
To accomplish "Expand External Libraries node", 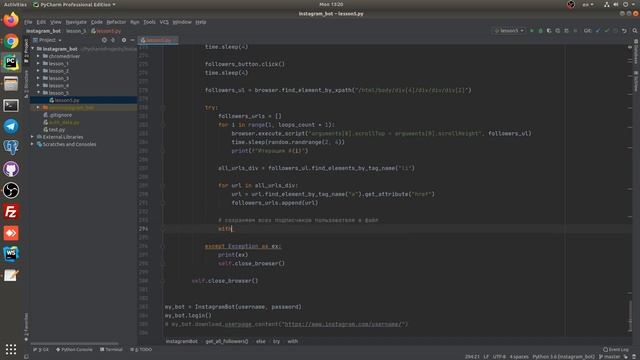I will 33,137.
